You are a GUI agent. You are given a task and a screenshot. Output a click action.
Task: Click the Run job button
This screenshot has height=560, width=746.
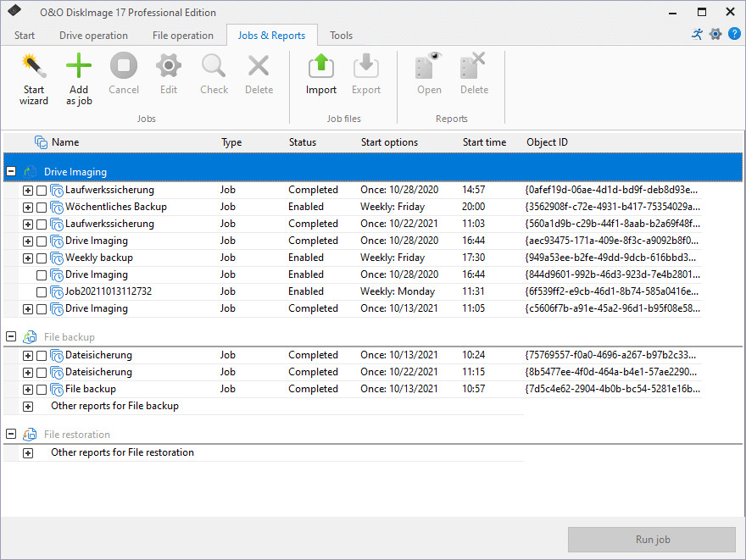pos(652,540)
